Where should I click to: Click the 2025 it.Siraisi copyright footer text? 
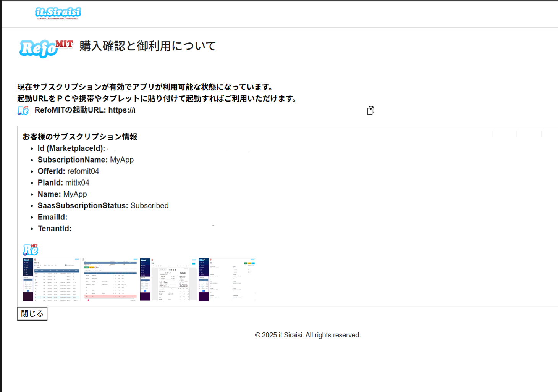(307, 335)
